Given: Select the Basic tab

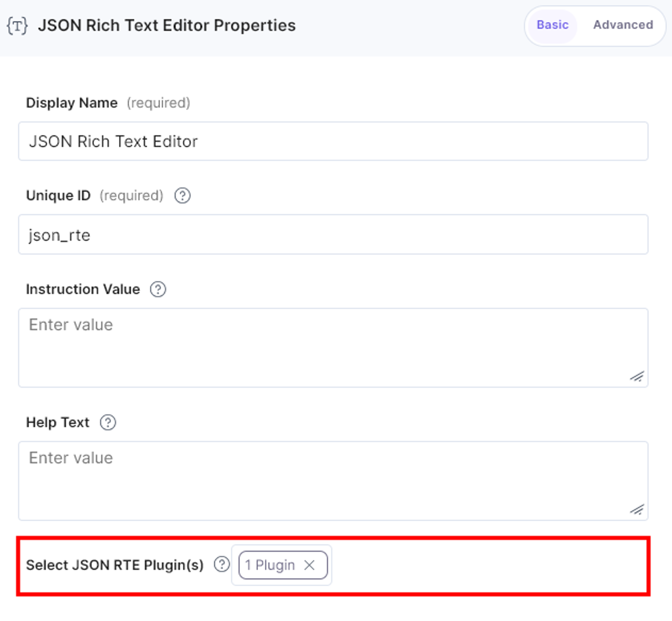Looking at the screenshot, I should (552, 25).
